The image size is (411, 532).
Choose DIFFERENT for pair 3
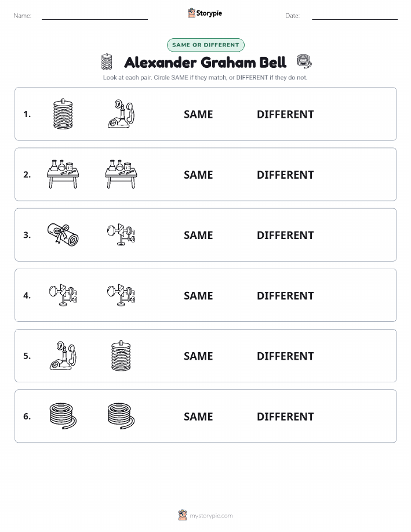(x=285, y=235)
